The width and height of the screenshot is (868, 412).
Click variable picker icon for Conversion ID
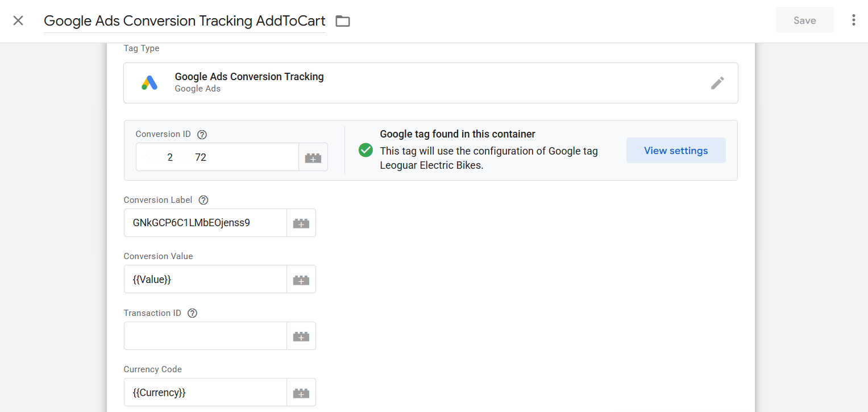click(313, 157)
